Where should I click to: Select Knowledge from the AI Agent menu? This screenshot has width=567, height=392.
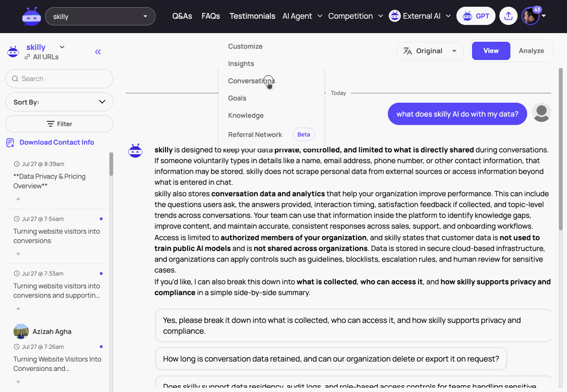246,116
